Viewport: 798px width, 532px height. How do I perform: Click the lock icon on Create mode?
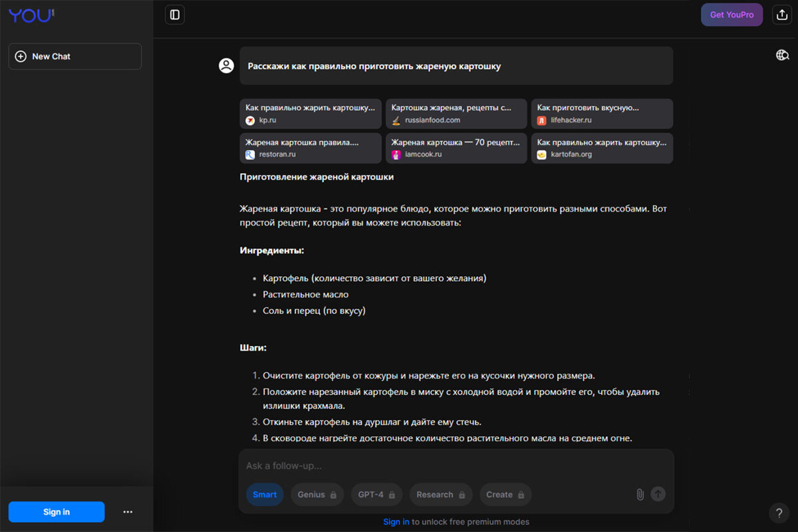click(x=521, y=495)
